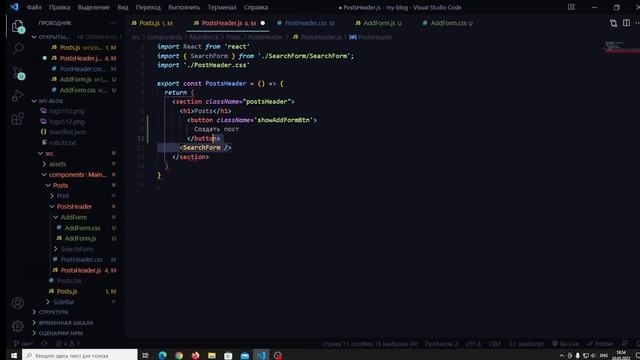This screenshot has height=360, width=640.
Task: Open the Файл menu
Action: (x=34, y=7)
